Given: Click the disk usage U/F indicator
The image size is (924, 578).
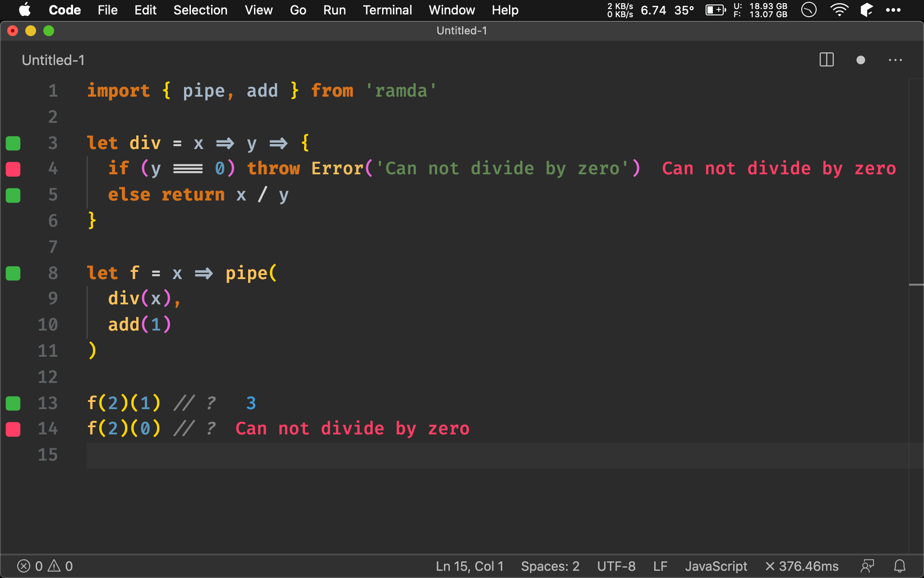Looking at the screenshot, I should coord(761,10).
